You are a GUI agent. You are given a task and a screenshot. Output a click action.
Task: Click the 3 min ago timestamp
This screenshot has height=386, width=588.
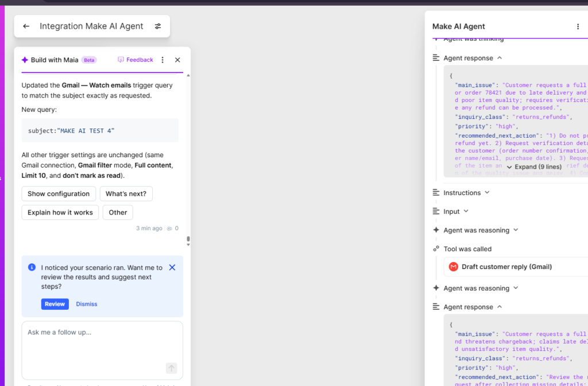point(149,228)
